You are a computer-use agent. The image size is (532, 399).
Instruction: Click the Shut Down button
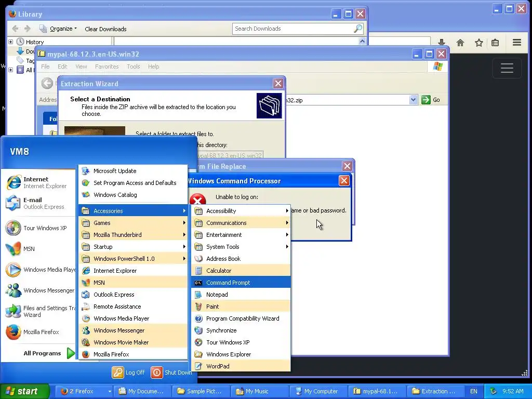pyautogui.click(x=171, y=373)
